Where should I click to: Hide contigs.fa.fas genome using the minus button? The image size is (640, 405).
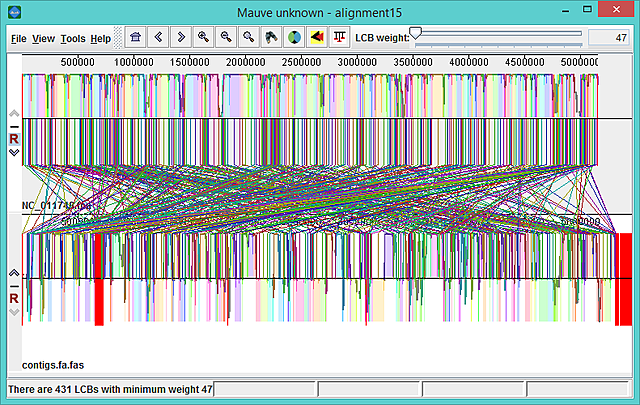[14, 286]
